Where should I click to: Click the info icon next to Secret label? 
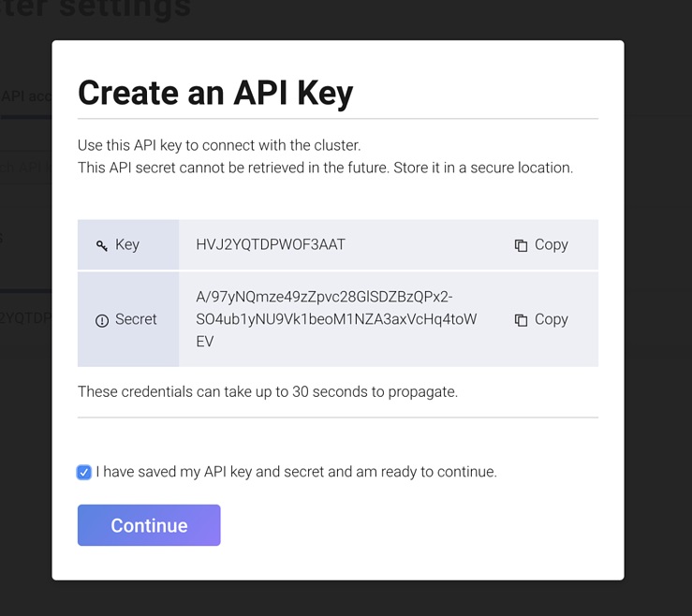102,320
